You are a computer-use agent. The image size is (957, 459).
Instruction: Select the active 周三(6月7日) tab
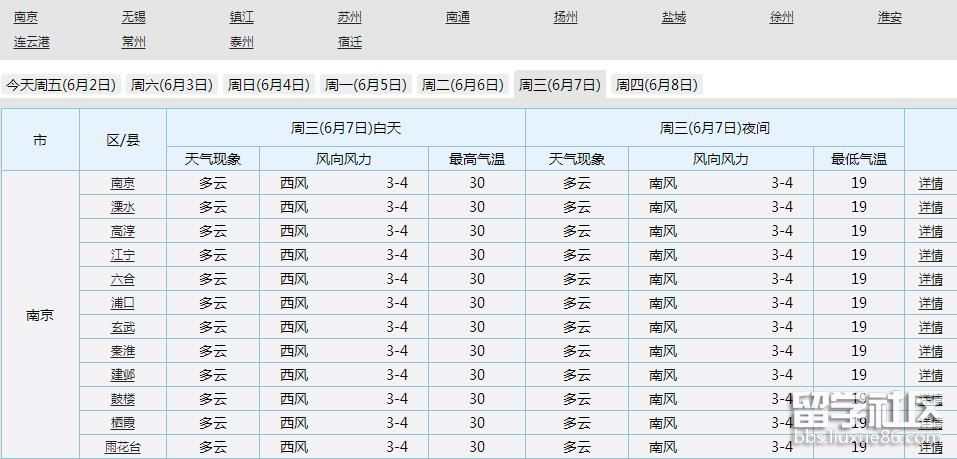pos(560,85)
